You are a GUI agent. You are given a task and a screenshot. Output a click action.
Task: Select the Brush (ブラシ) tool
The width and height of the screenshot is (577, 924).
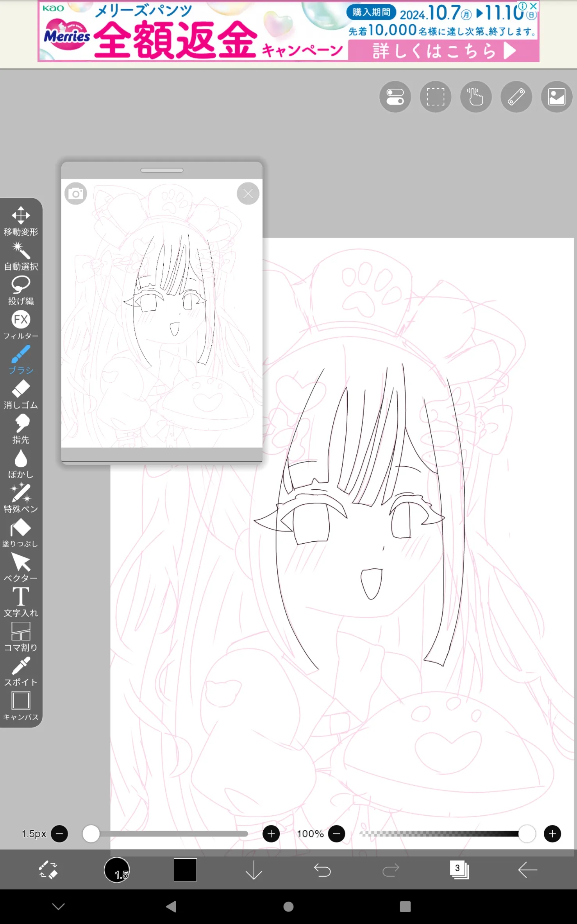tap(21, 360)
